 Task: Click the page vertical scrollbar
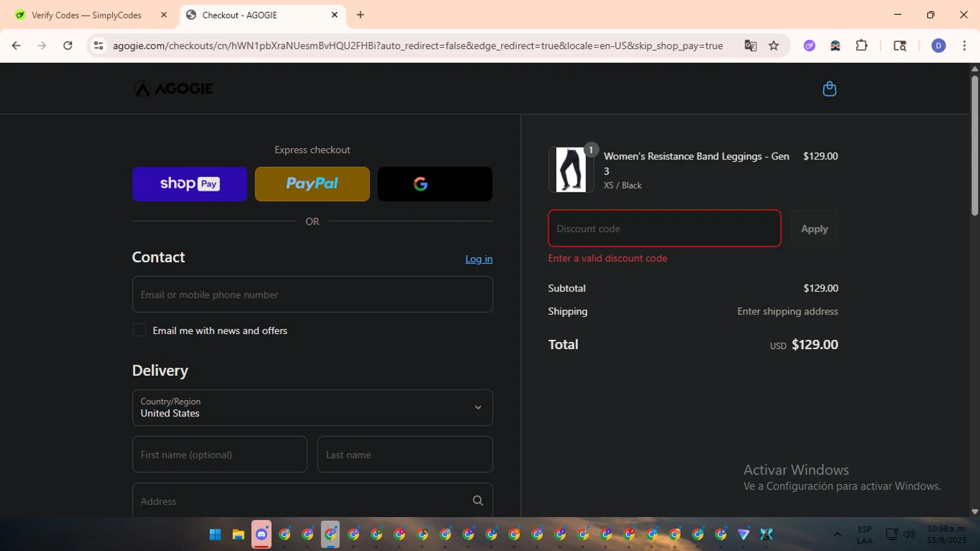pos(975,146)
